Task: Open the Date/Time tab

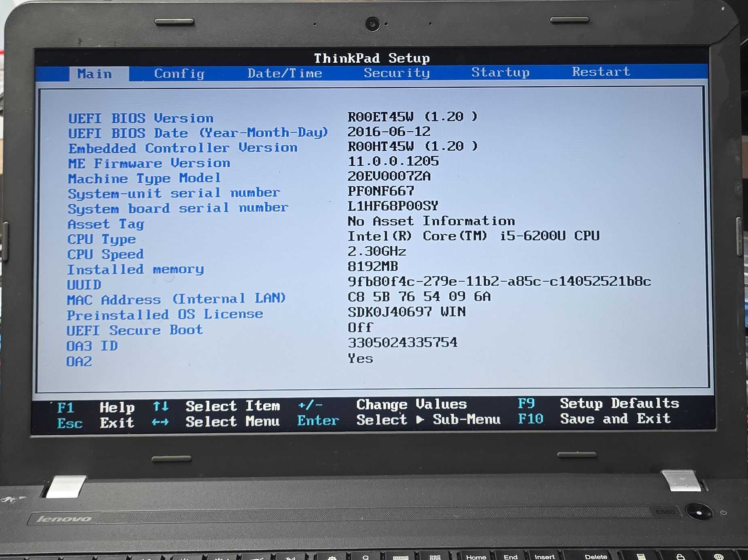Action: (285, 73)
